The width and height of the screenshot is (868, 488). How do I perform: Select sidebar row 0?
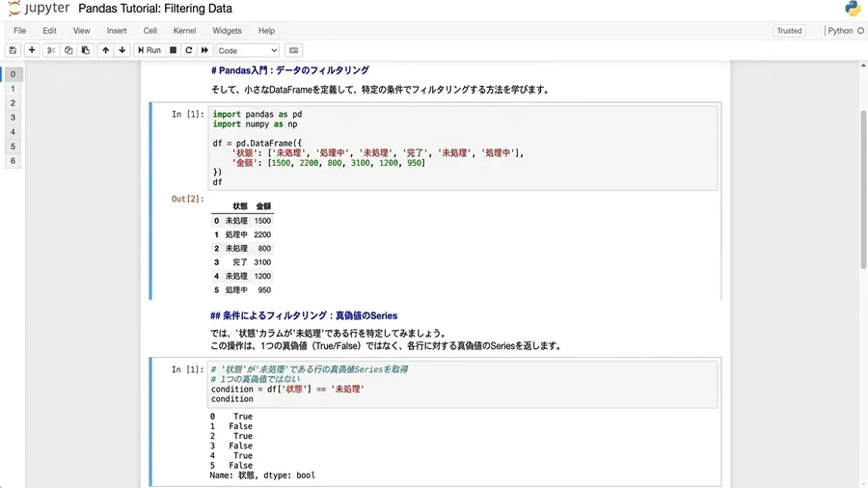(13, 74)
